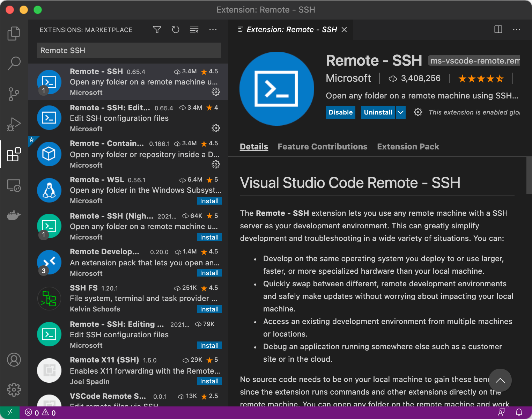Open manage gear for Remote - SSH: Editing item

[216, 128]
